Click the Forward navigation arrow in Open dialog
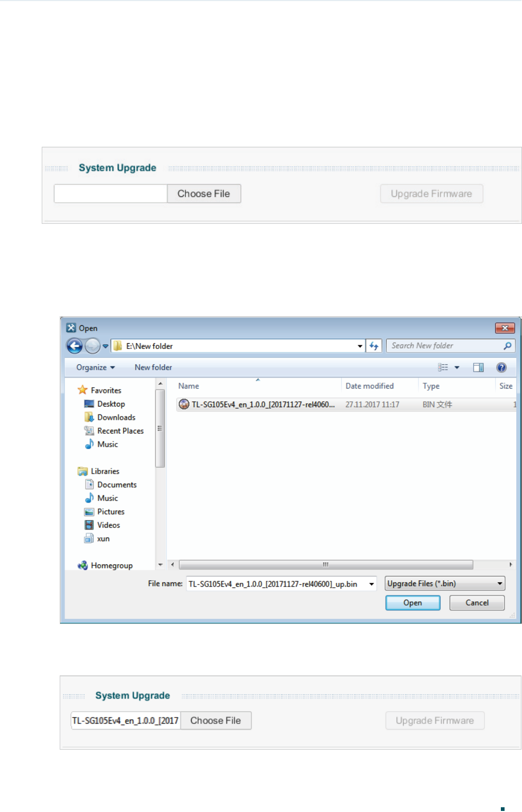 (x=92, y=346)
